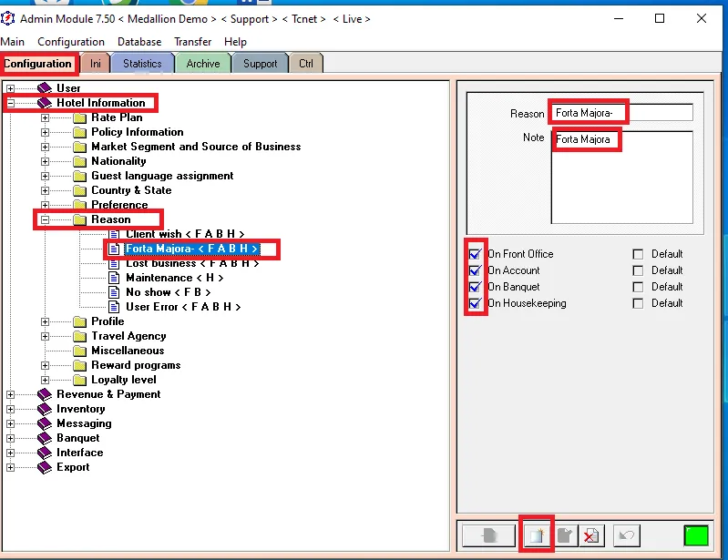Switch to the Ini tab
Image resolution: width=728 pixels, height=560 pixels.
(x=95, y=64)
